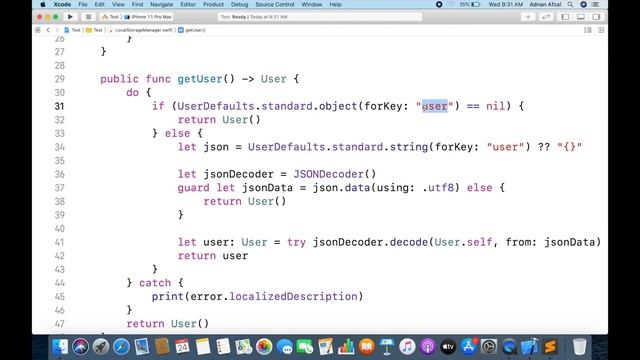This screenshot has width=640, height=360.
Task: Open the Product menu
Action: tap(213, 4)
